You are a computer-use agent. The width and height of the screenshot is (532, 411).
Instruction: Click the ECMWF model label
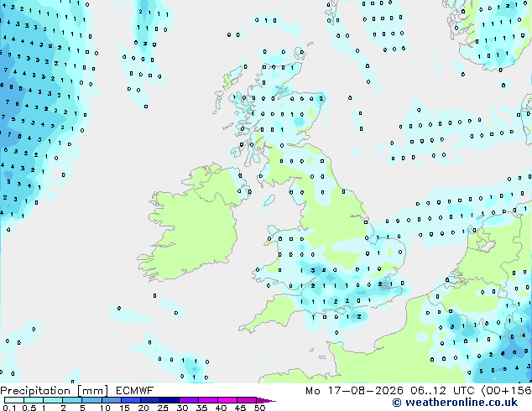(134, 391)
